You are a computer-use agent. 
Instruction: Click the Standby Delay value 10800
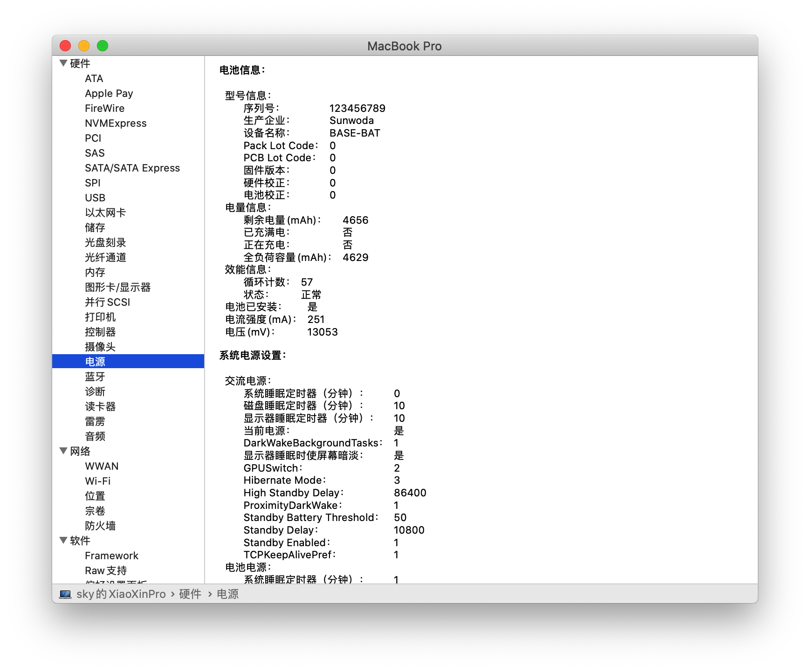(409, 530)
